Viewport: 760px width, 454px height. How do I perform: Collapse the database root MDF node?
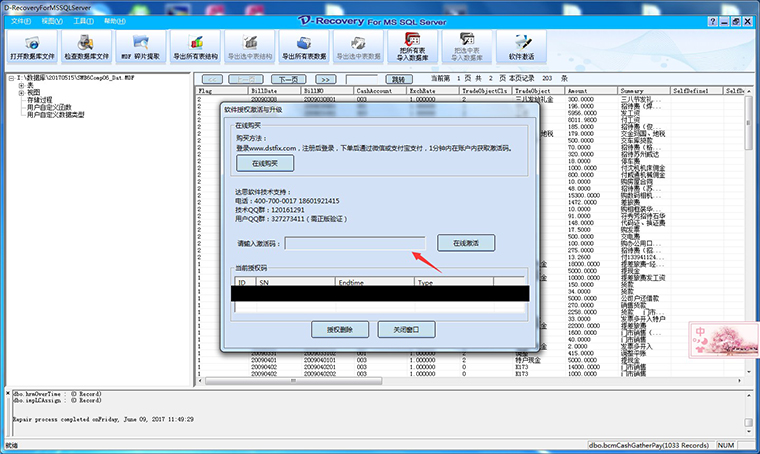[x=11, y=78]
